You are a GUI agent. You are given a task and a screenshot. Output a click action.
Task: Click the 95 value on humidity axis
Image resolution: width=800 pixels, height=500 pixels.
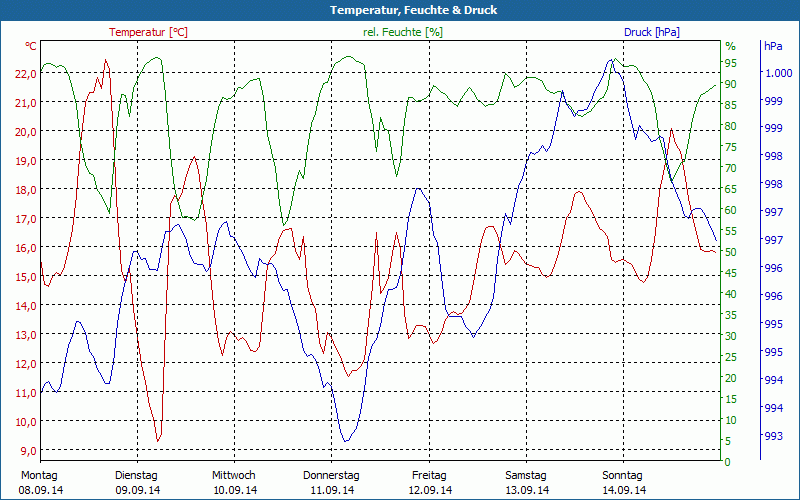731,63
